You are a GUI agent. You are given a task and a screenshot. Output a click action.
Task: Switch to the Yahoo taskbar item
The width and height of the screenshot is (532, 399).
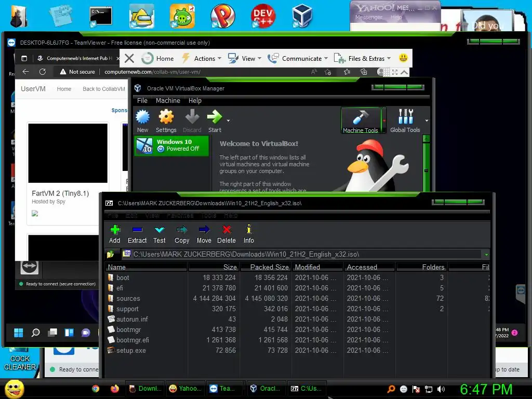185,389
